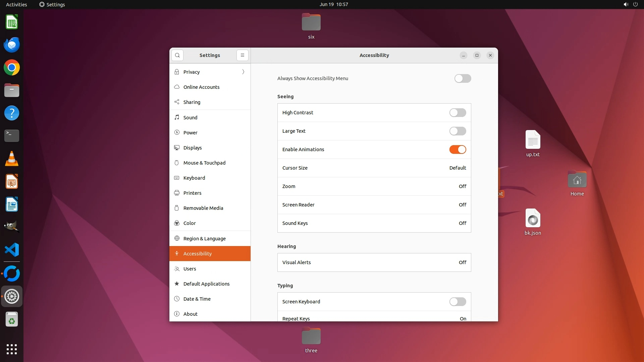Turn off Enable Animations switch
Image resolution: width=644 pixels, height=362 pixels.
coord(458,149)
